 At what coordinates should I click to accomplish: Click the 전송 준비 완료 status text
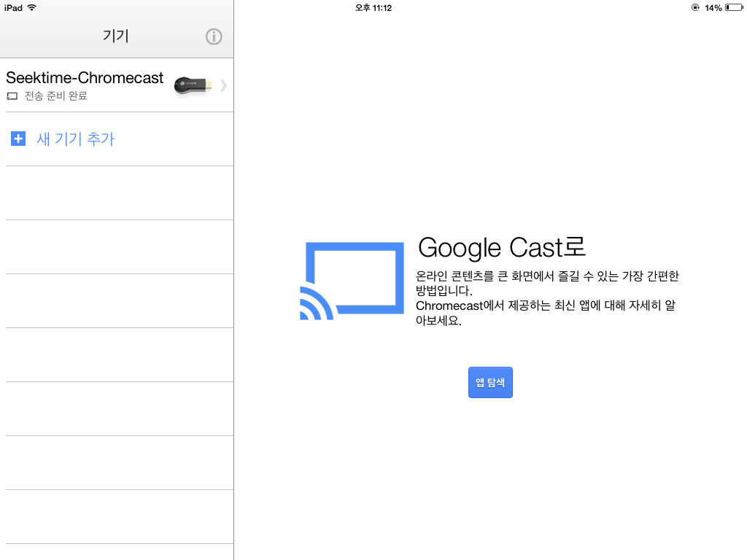click(x=55, y=96)
